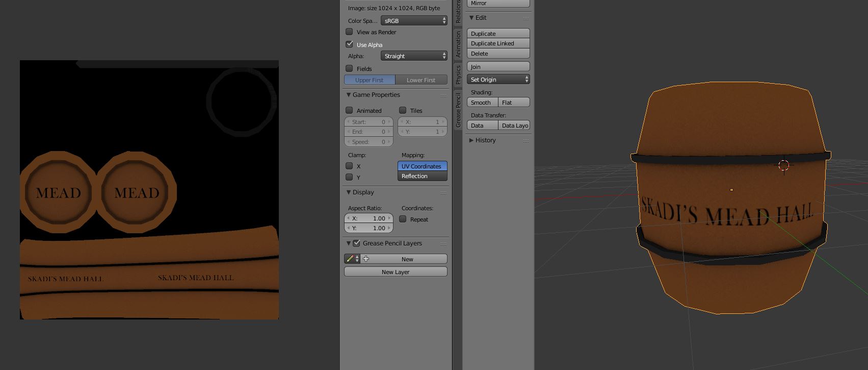
Task: Collapse the Grease Pencil Layers panel triangle
Action: click(x=349, y=243)
